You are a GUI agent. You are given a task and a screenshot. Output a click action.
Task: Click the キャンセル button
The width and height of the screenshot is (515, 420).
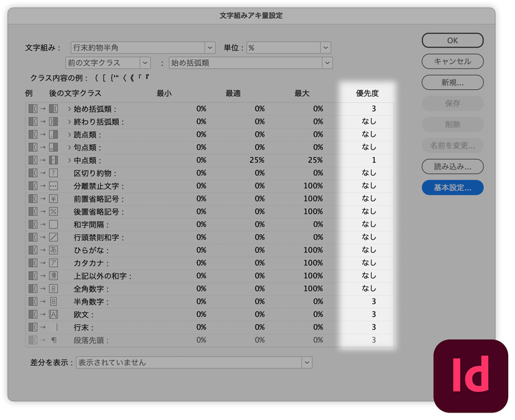pos(453,61)
